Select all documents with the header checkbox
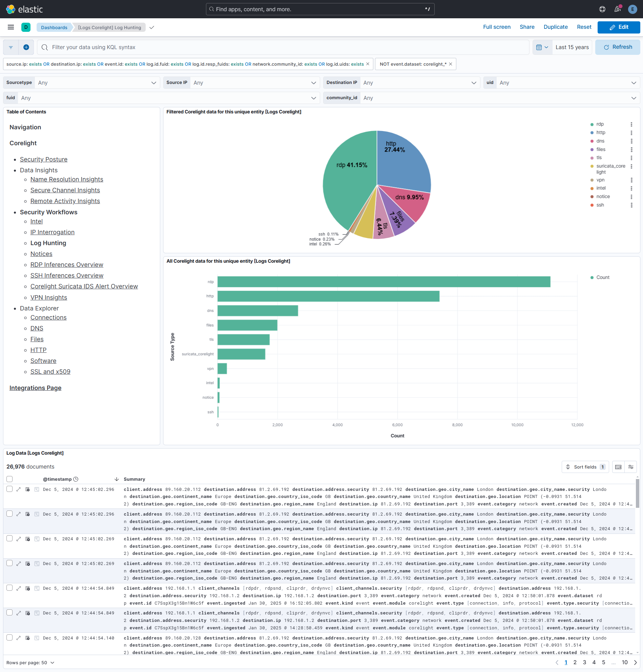Image resolution: width=643 pixels, height=672 pixels. 9,479
